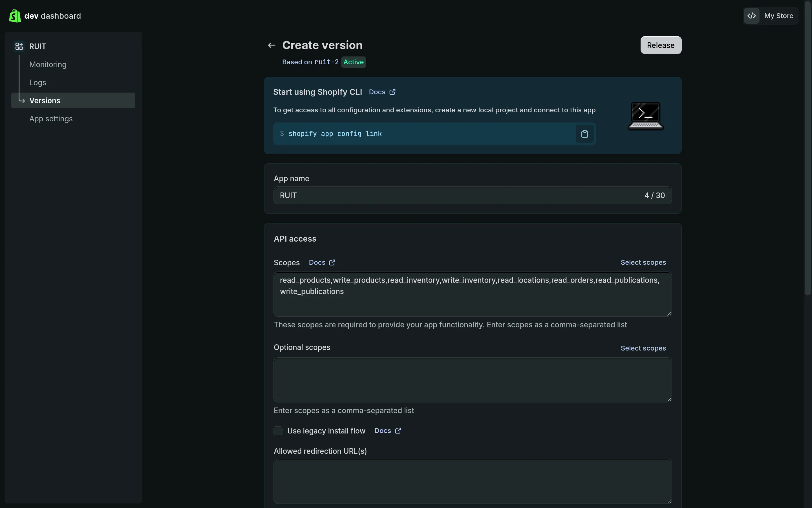Screen dimensions: 812x508
Task: Click into the Scopes text area
Action: 473,294
